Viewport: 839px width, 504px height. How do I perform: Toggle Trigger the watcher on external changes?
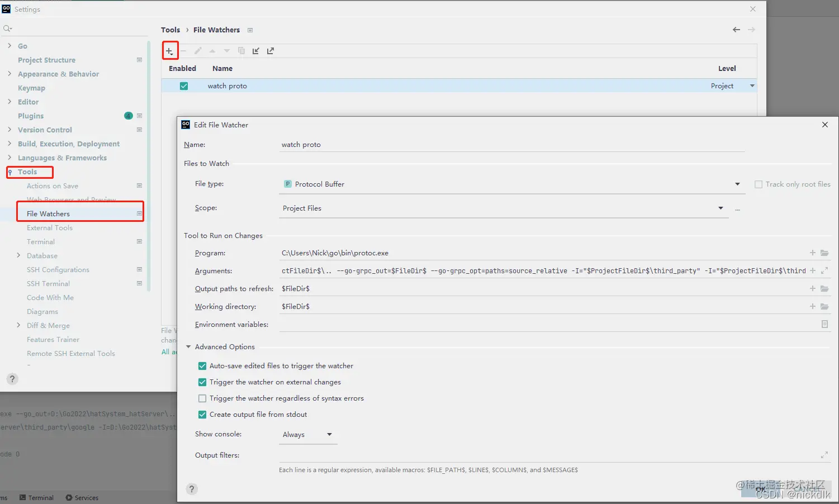click(x=202, y=382)
